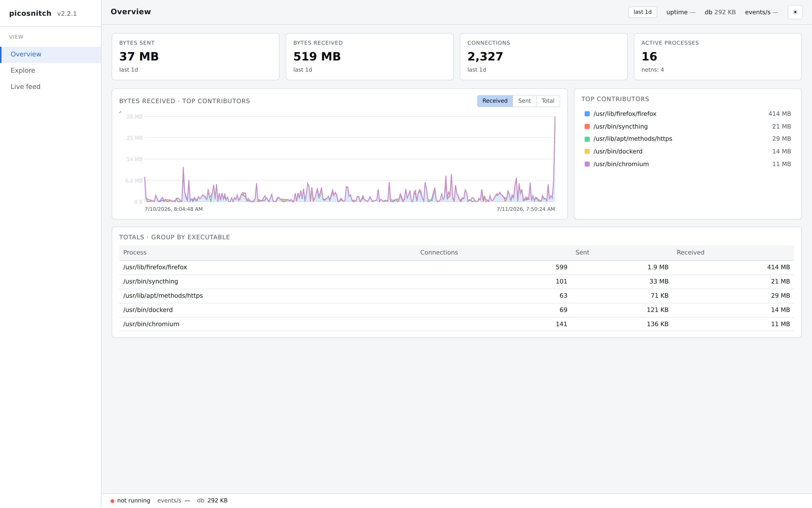Viewport: 812px width, 508px height.
Task: Click the Bytes Received 519 MB card
Action: 369,56
